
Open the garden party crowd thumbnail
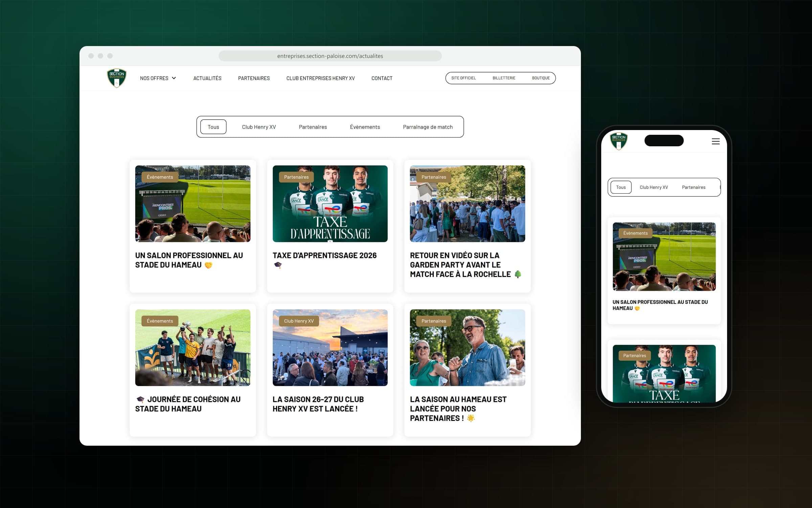(x=467, y=204)
